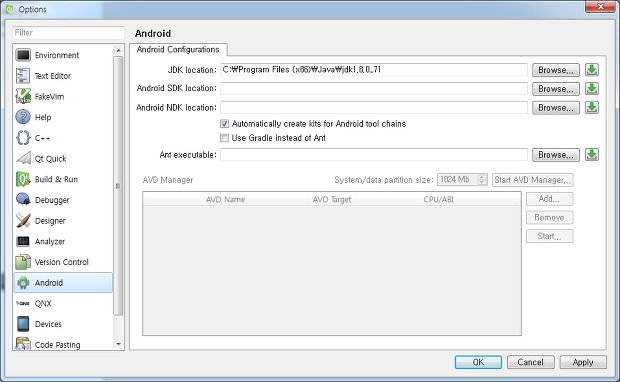Click the Android NDK location field
The width and height of the screenshot is (620, 382).
374,107
